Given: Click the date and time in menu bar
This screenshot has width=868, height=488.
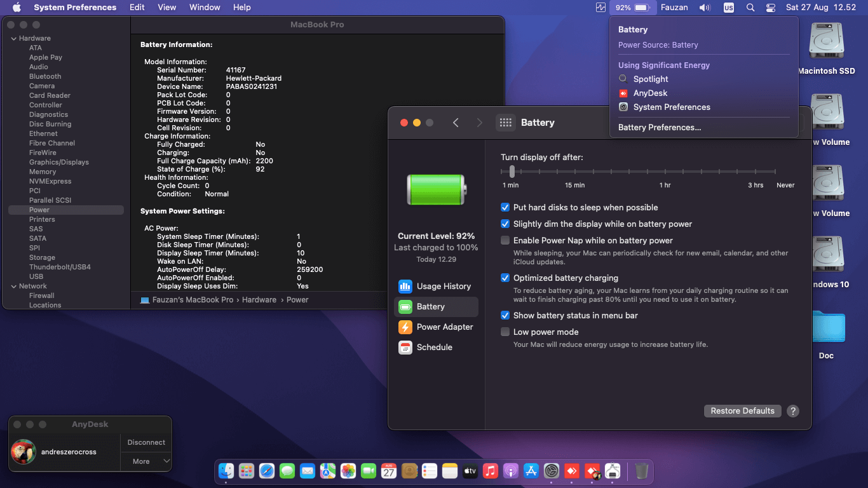Looking at the screenshot, I should (x=821, y=8).
